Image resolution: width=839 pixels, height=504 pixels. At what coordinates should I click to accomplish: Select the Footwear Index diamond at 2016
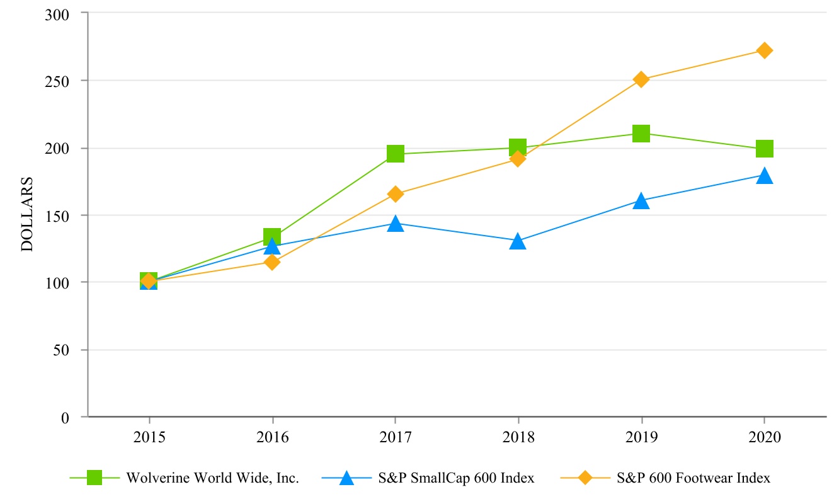(x=272, y=262)
